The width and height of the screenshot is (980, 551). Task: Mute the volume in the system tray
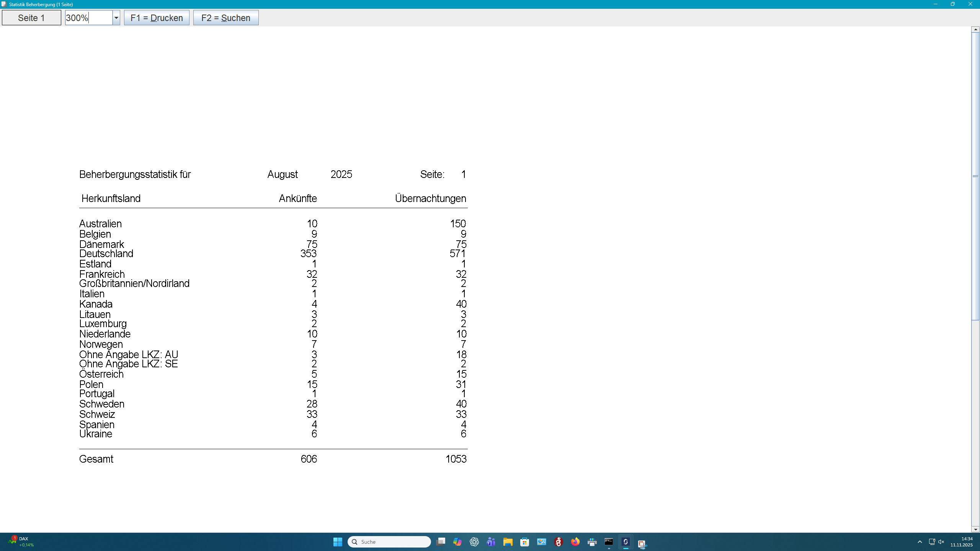[x=941, y=542]
